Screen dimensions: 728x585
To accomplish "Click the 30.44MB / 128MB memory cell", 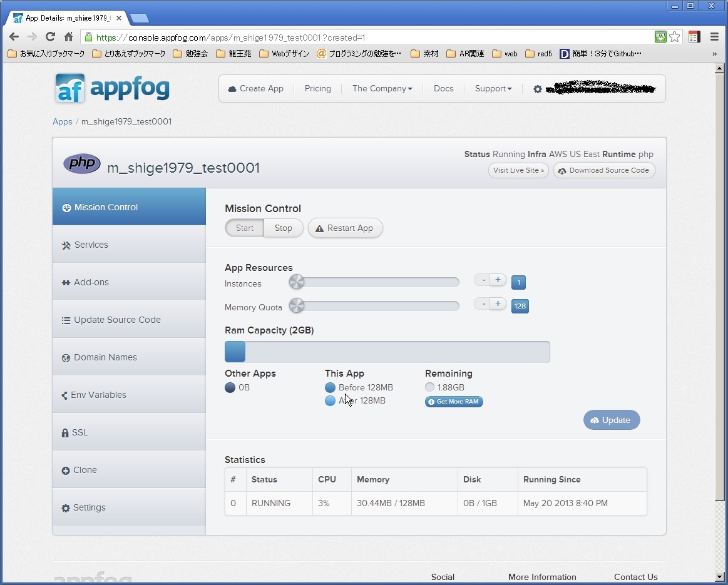I will (404, 503).
